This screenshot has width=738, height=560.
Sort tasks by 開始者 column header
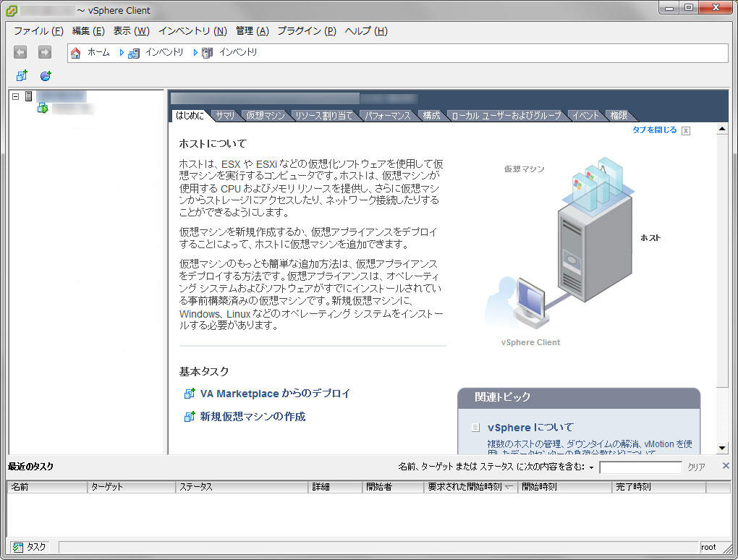coord(394,487)
